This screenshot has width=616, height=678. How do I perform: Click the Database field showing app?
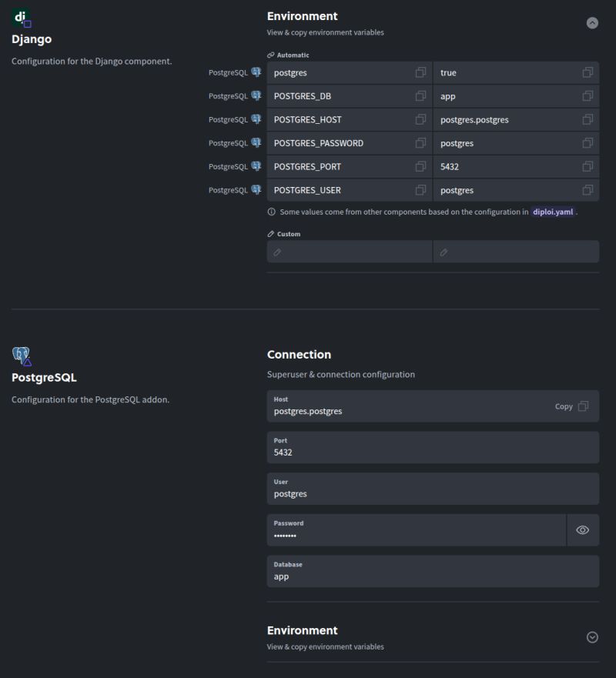tap(433, 571)
